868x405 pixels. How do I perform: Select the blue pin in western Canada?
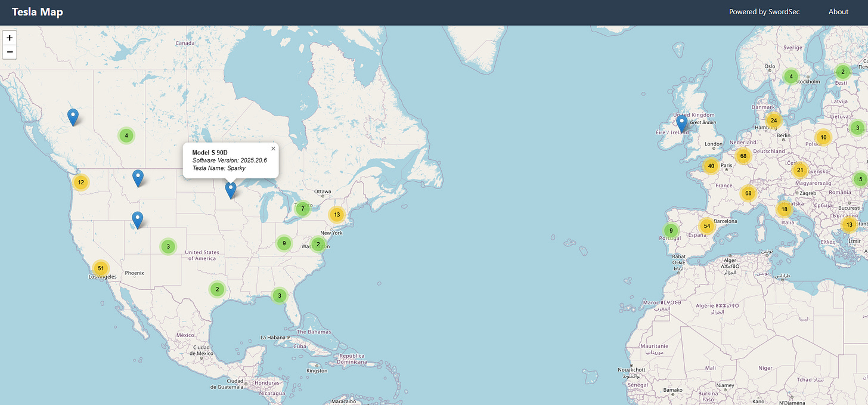pos(73,118)
